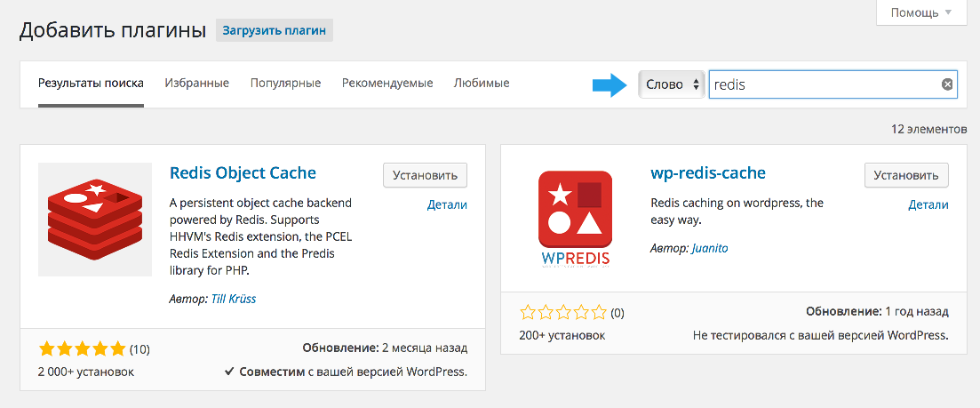980x408 pixels.
Task: Click the Загрузить плагин button
Action: tap(275, 30)
